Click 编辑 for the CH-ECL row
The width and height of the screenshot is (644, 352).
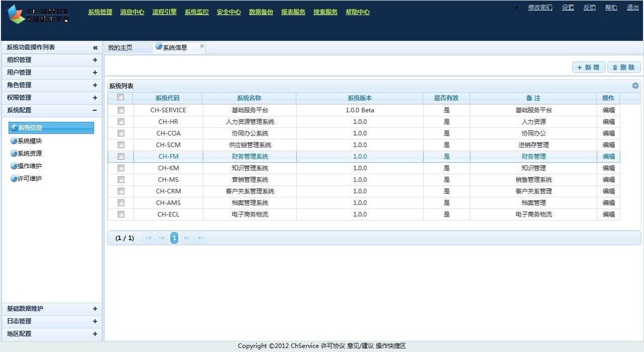tap(609, 215)
